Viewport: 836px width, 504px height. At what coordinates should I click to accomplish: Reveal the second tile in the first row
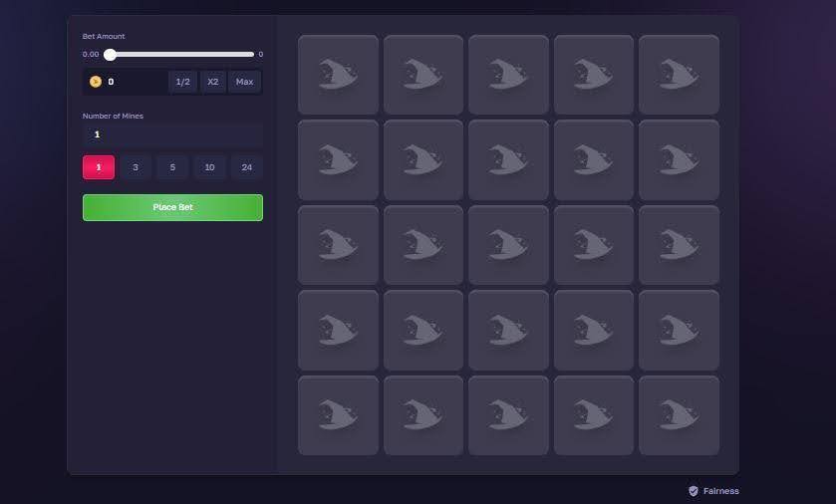(x=423, y=75)
